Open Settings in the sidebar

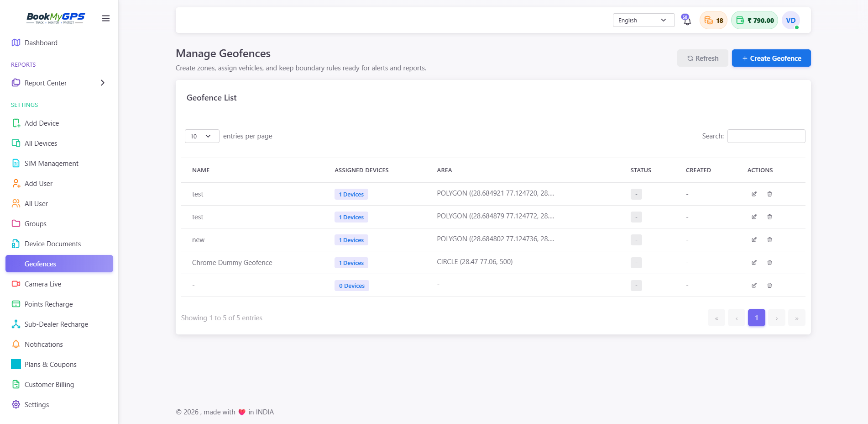[59, 405]
